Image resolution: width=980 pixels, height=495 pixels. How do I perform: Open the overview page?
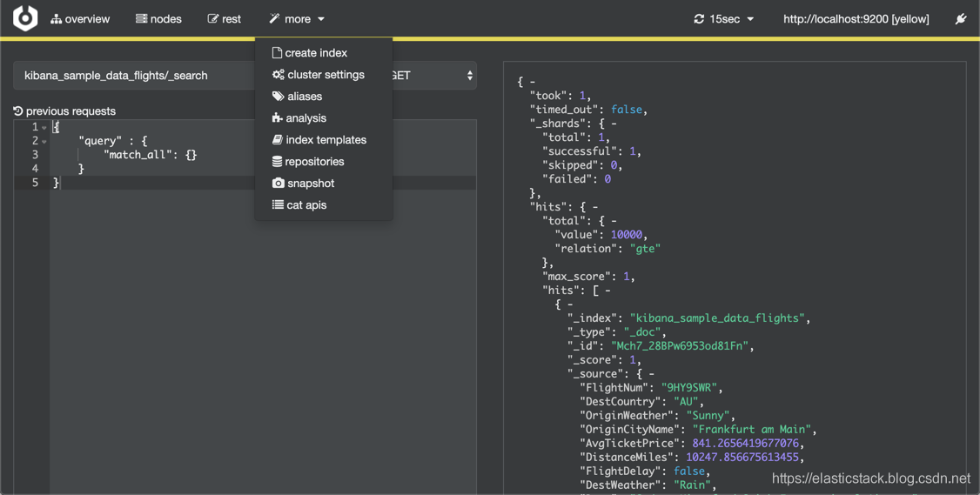(80, 19)
